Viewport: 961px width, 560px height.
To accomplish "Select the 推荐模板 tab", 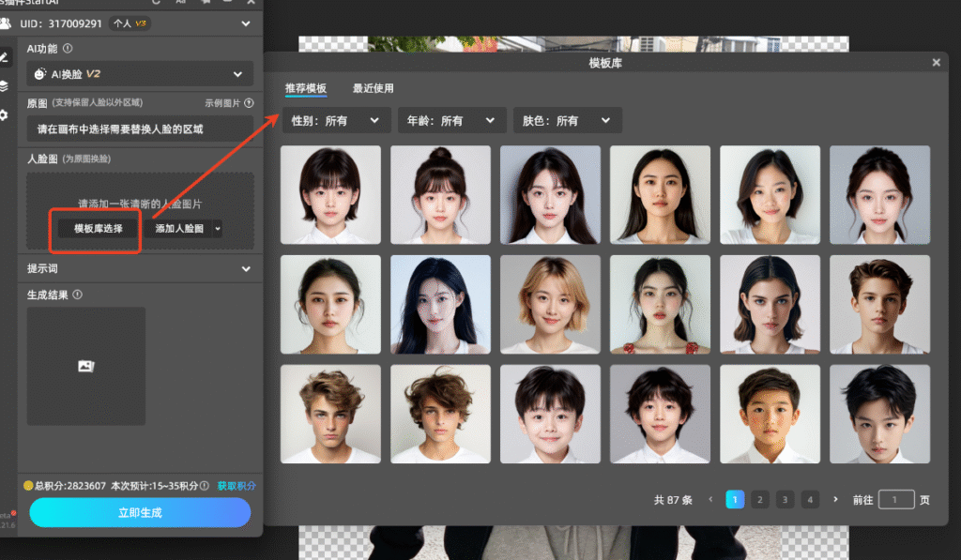I will tap(306, 88).
